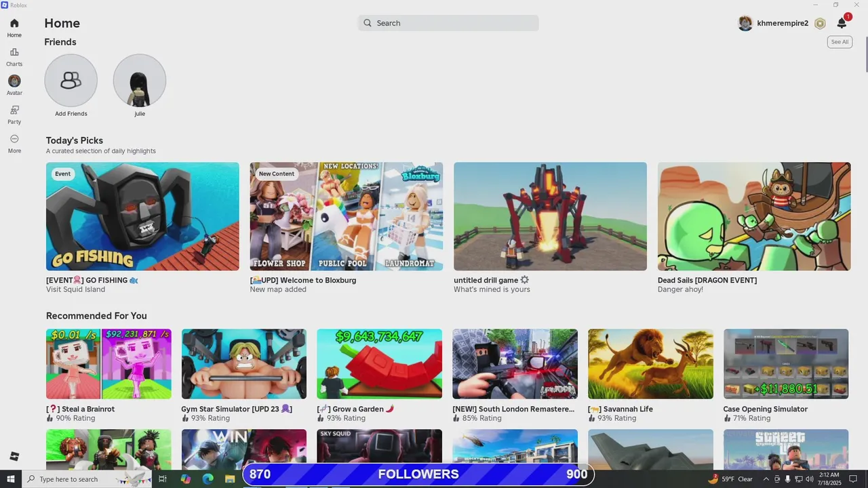Click the '85% Rating' text

click(481, 418)
